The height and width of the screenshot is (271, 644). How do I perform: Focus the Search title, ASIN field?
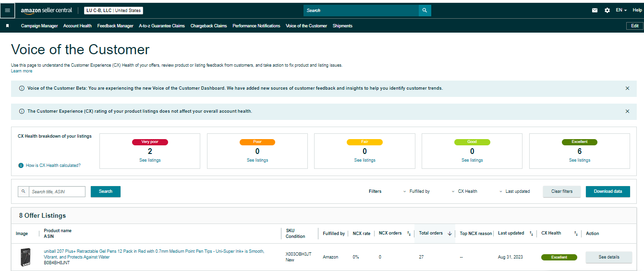[57, 191]
